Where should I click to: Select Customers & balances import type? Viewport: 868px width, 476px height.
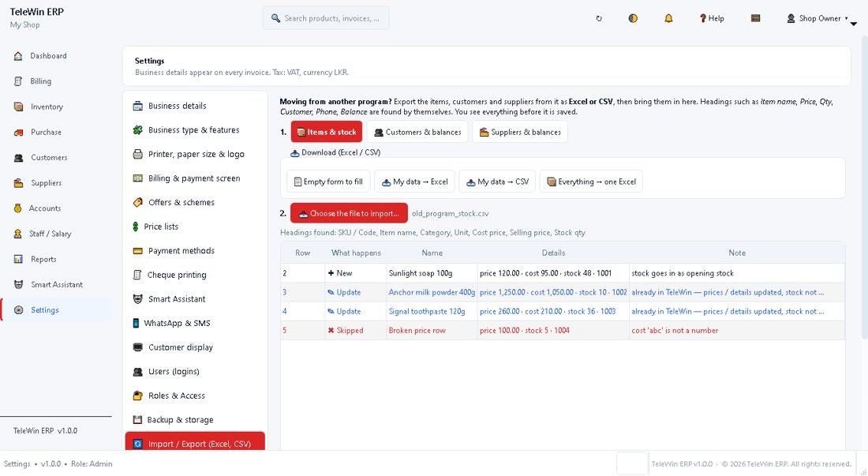point(417,133)
